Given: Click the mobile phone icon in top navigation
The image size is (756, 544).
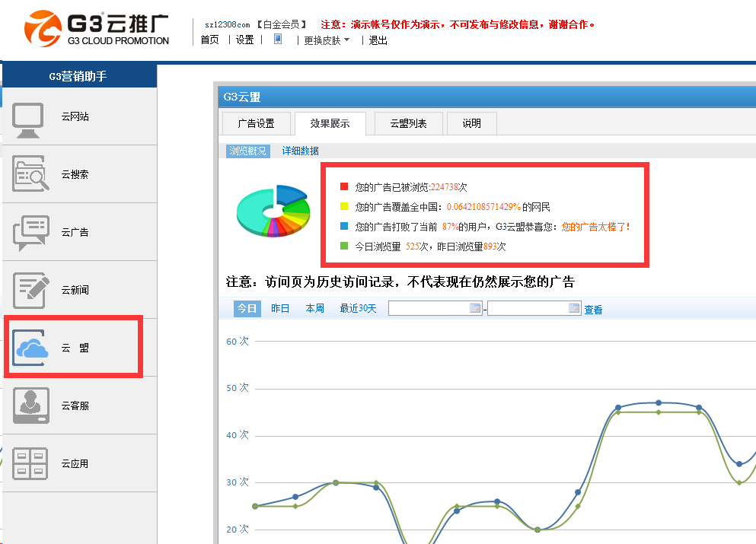Looking at the screenshot, I should point(278,40).
